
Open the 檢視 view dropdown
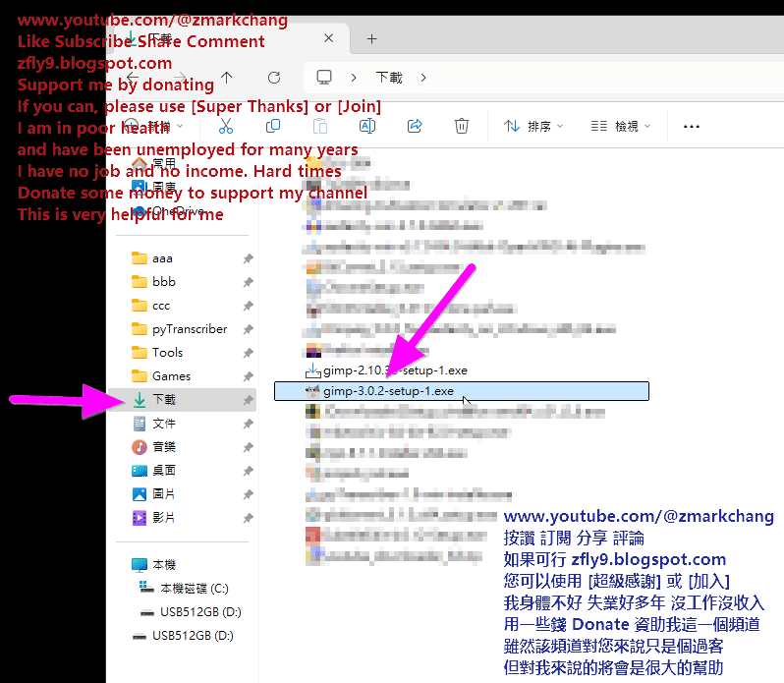tap(621, 126)
